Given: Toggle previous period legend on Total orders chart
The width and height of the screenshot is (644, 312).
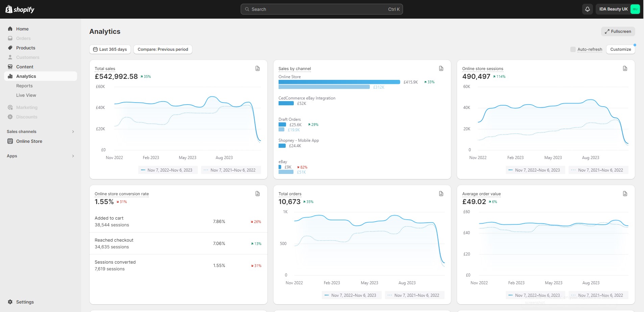Looking at the screenshot, I should (x=415, y=295).
